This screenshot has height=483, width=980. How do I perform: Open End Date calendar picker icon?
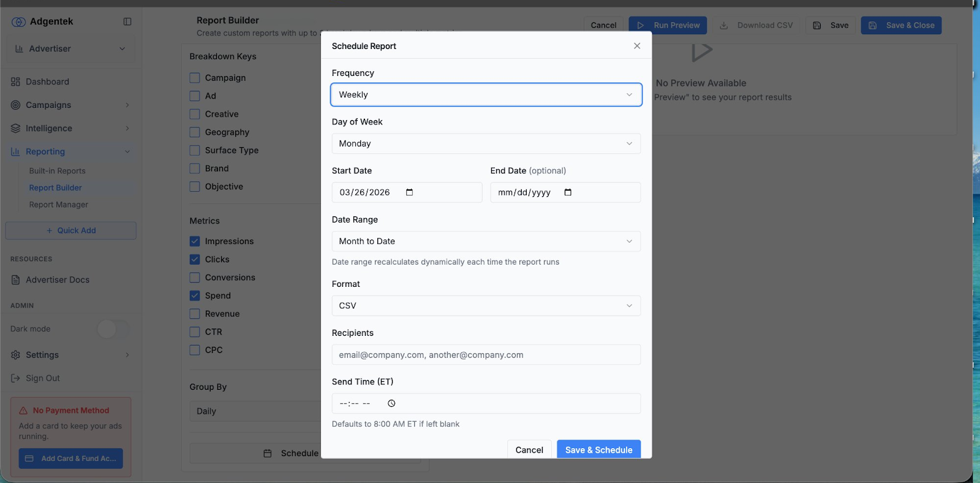pos(568,192)
